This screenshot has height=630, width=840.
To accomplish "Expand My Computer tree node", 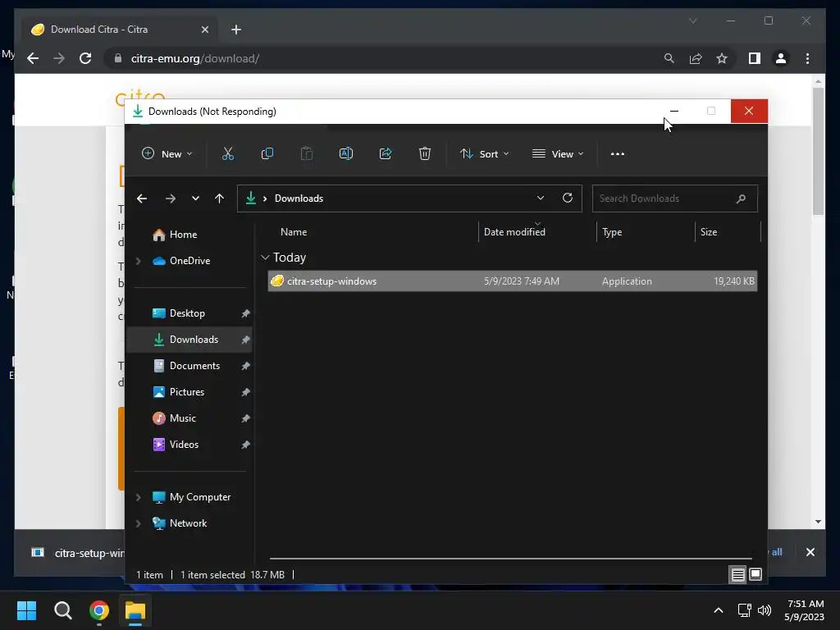I will pyautogui.click(x=138, y=497).
